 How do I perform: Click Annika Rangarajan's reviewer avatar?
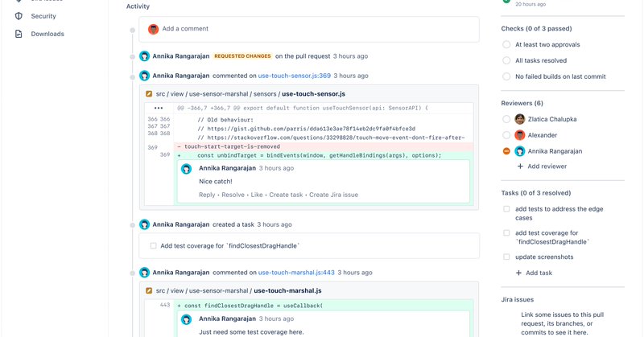pyautogui.click(x=519, y=151)
